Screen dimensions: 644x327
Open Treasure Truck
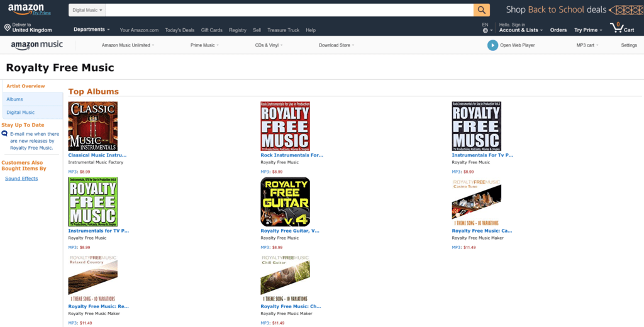[x=284, y=30]
